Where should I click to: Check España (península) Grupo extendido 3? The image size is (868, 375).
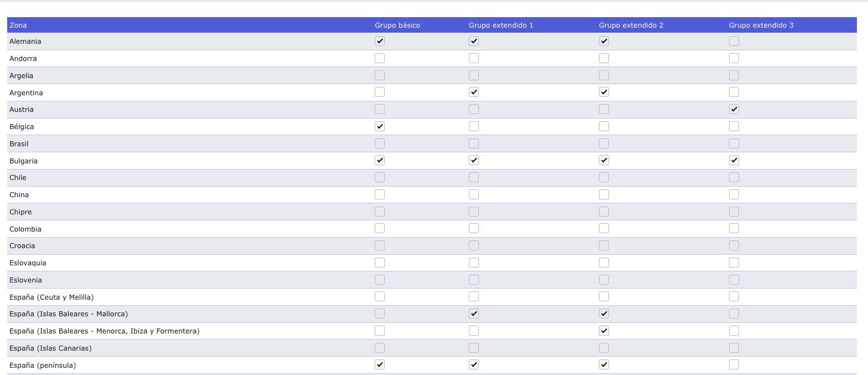coord(734,364)
